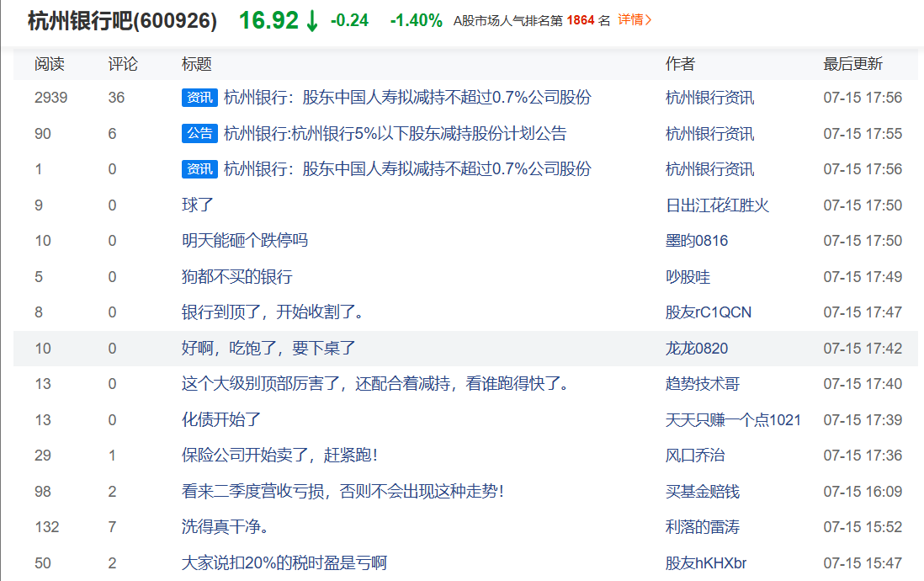Open the post 洗得真干净。
Viewport: 924px width, 581px height.
(225, 527)
